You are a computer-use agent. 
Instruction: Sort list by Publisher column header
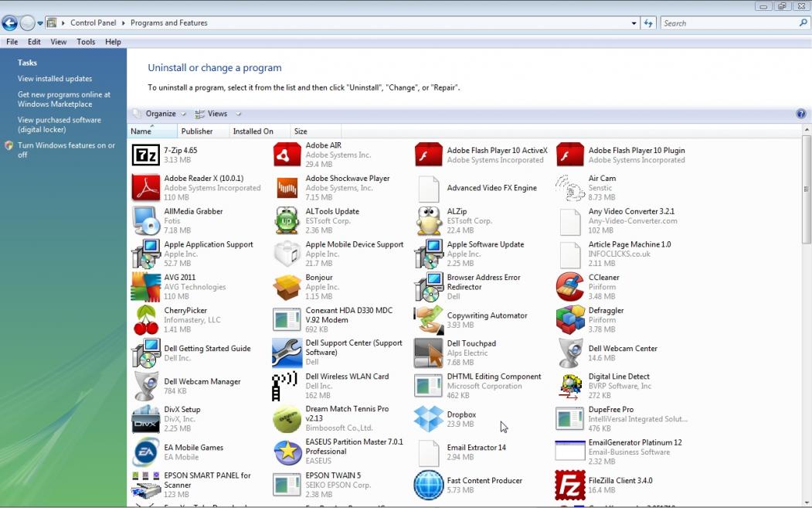point(203,131)
